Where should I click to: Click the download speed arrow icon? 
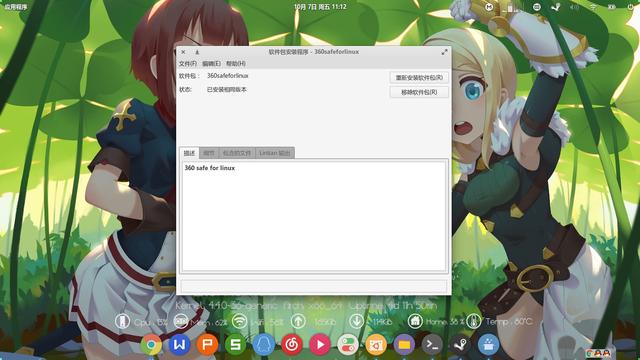click(x=357, y=322)
